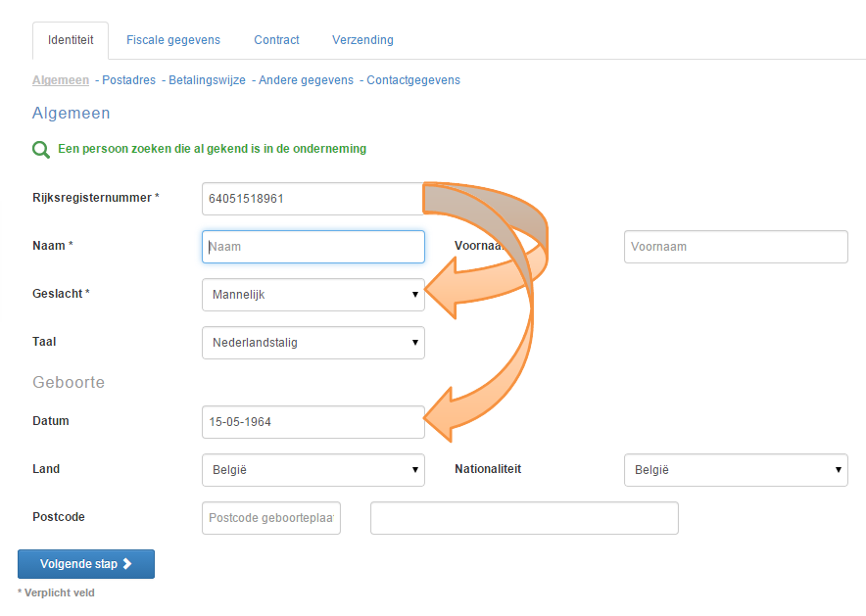Open the Geslacht dropdown showing Mannelijk
Image resolution: width=866 pixels, height=616 pixels.
[313, 295]
